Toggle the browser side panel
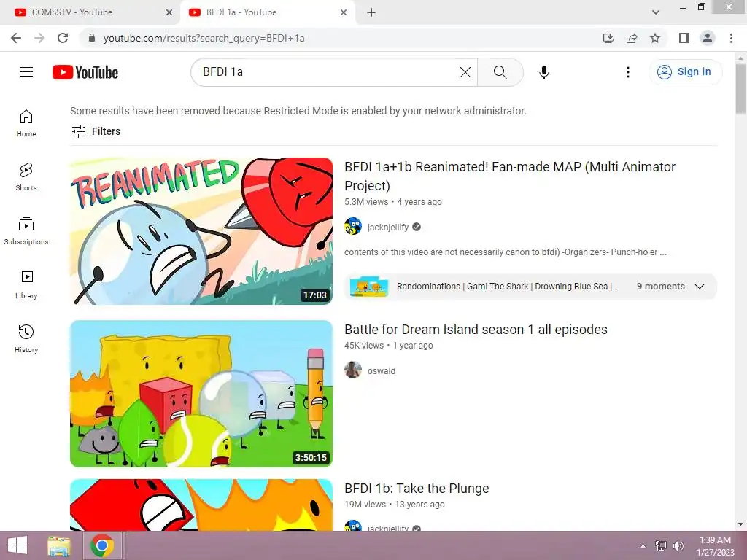This screenshot has height=560, width=747. tap(684, 38)
